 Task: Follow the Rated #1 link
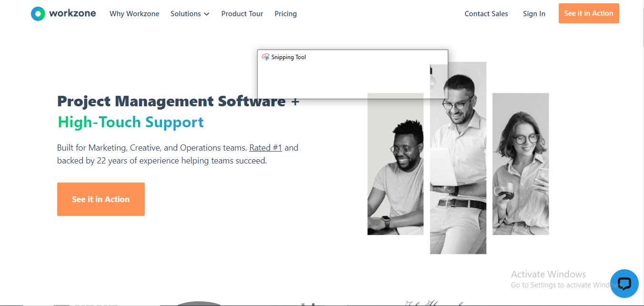click(266, 148)
